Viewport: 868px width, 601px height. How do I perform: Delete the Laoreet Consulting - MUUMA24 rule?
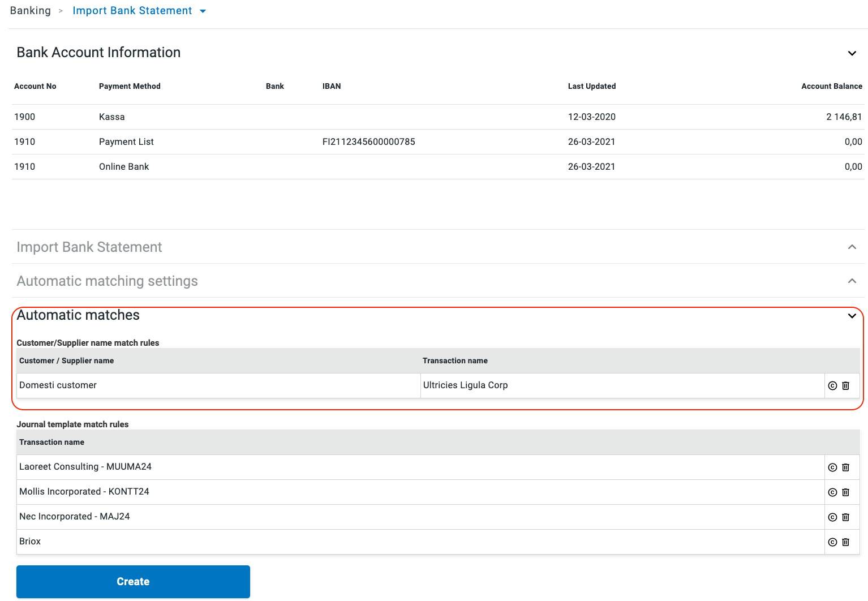click(x=845, y=467)
